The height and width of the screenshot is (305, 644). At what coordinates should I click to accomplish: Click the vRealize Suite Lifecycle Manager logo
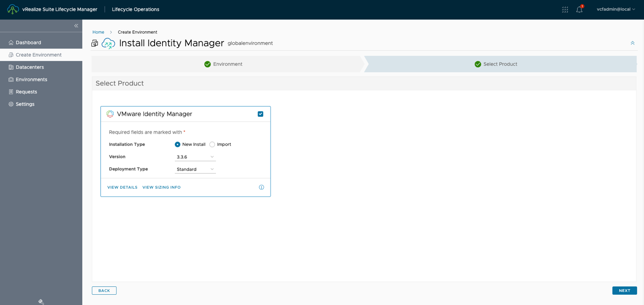pyautogui.click(x=13, y=9)
